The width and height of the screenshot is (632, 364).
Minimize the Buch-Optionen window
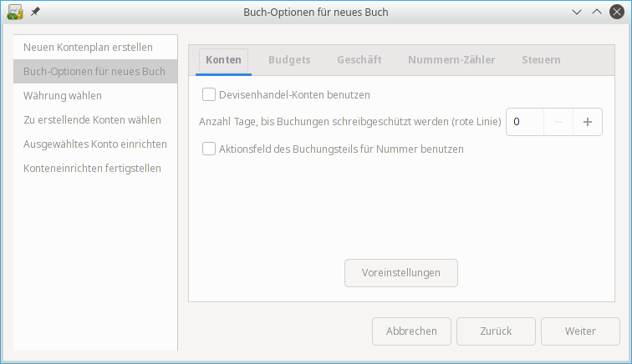577,13
